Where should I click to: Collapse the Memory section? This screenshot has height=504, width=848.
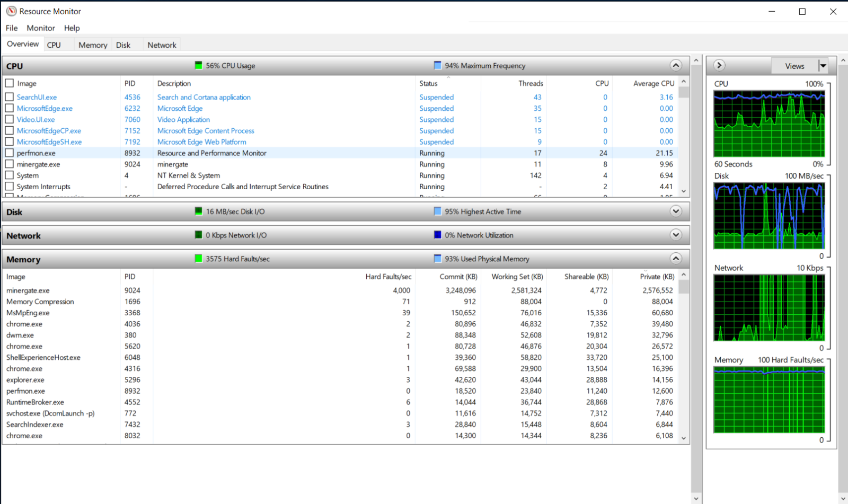point(676,259)
